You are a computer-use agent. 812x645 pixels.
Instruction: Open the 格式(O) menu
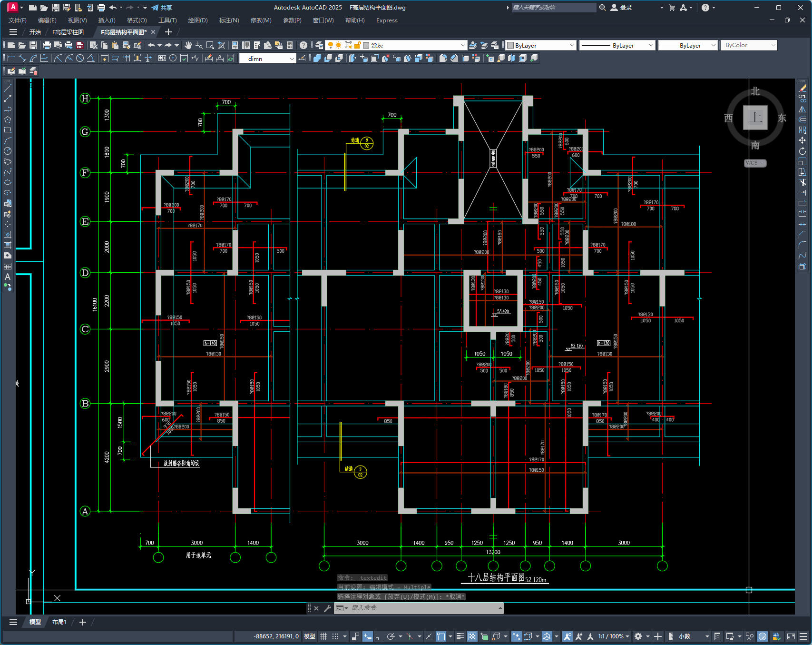[137, 20]
